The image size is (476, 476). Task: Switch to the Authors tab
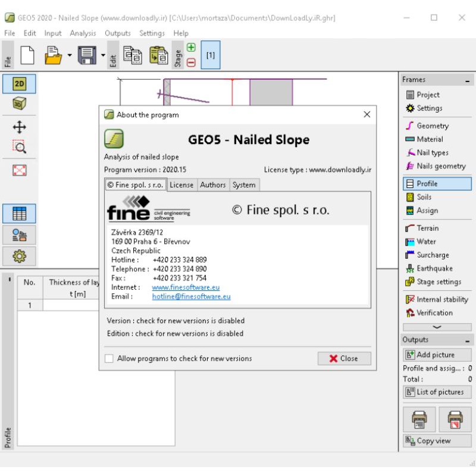click(x=212, y=185)
